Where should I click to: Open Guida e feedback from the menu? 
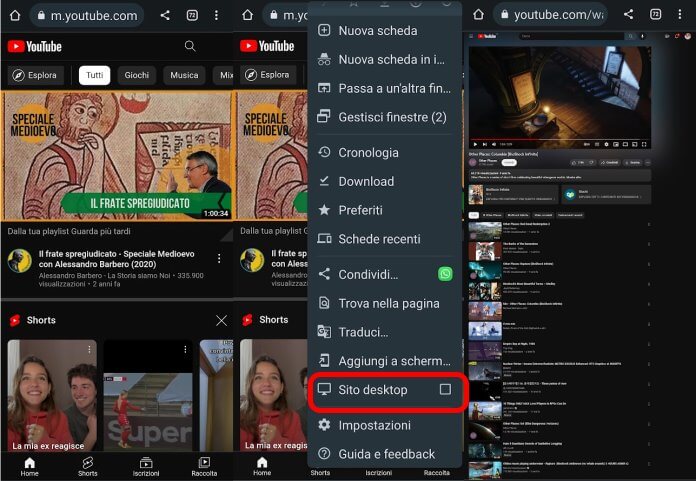[x=385, y=454]
